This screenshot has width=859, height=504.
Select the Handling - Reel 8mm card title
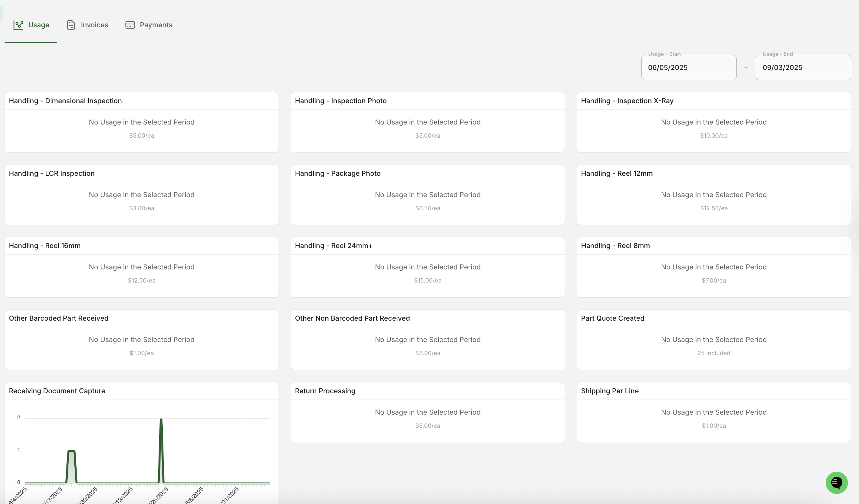pos(615,245)
